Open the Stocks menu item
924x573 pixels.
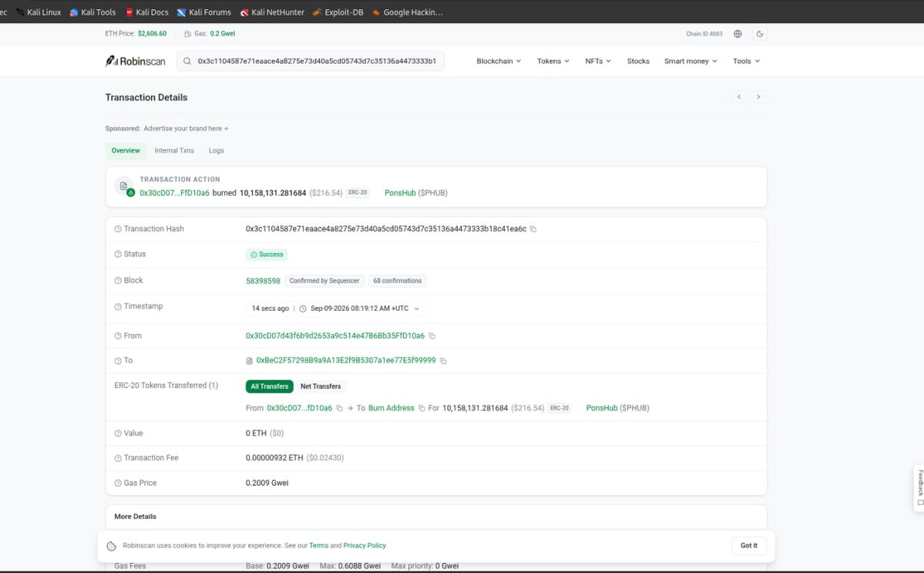click(x=638, y=61)
